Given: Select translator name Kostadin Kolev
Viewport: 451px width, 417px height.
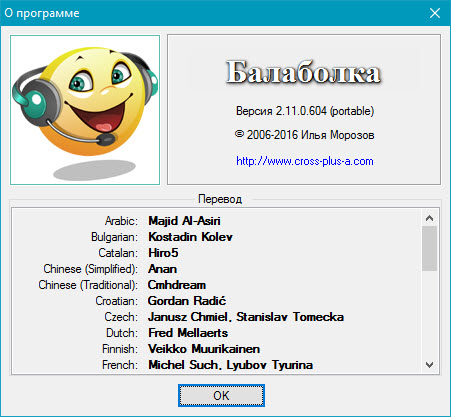Looking at the screenshot, I should tap(190, 237).
